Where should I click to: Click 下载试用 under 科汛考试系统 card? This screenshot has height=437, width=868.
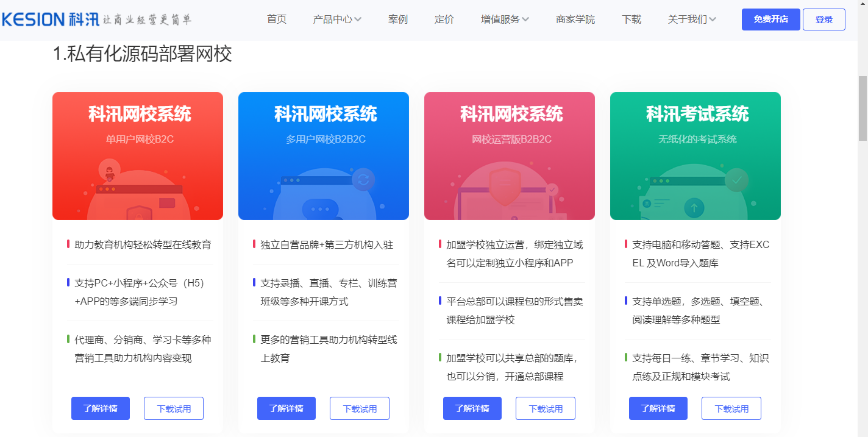coord(731,408)
